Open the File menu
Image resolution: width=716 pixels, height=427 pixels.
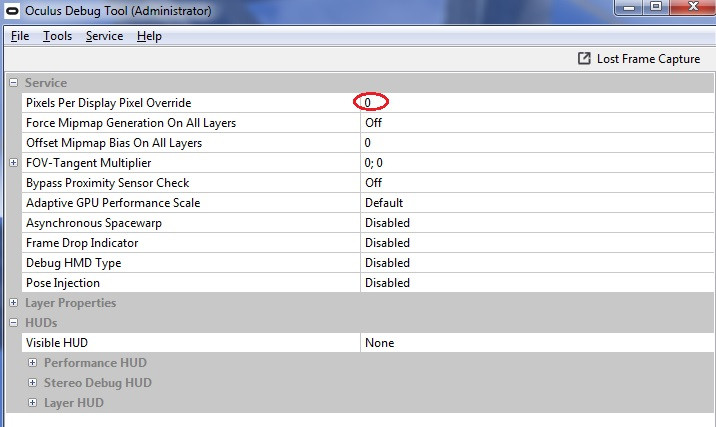[20, 36]
